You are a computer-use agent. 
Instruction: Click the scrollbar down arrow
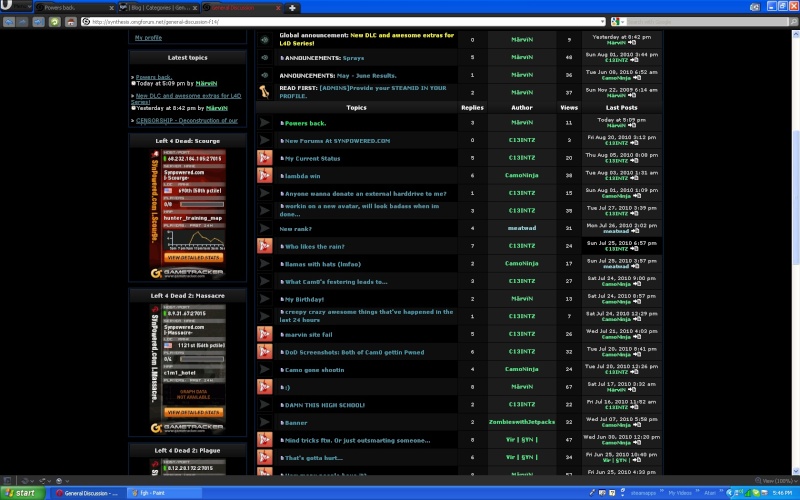pos(795,471)
